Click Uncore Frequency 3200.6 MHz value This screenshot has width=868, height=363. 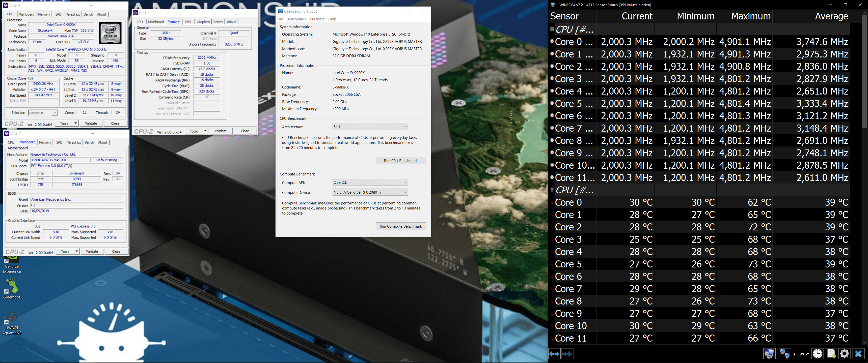[x=234, y=44]
